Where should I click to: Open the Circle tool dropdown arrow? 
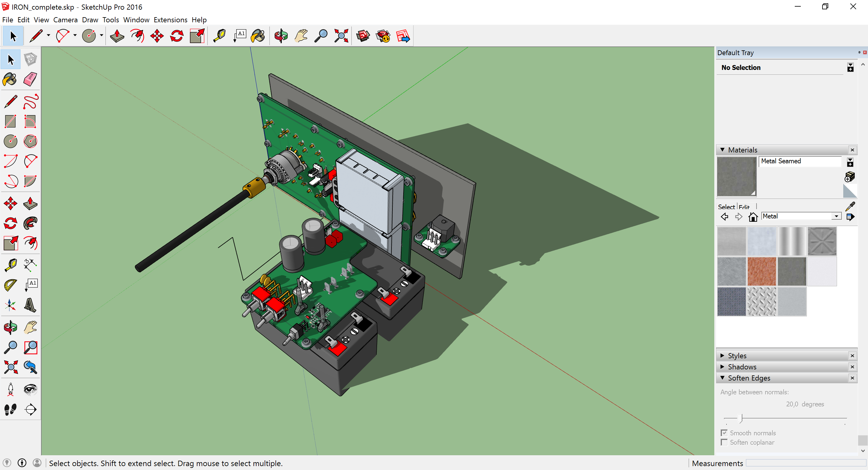102,35
